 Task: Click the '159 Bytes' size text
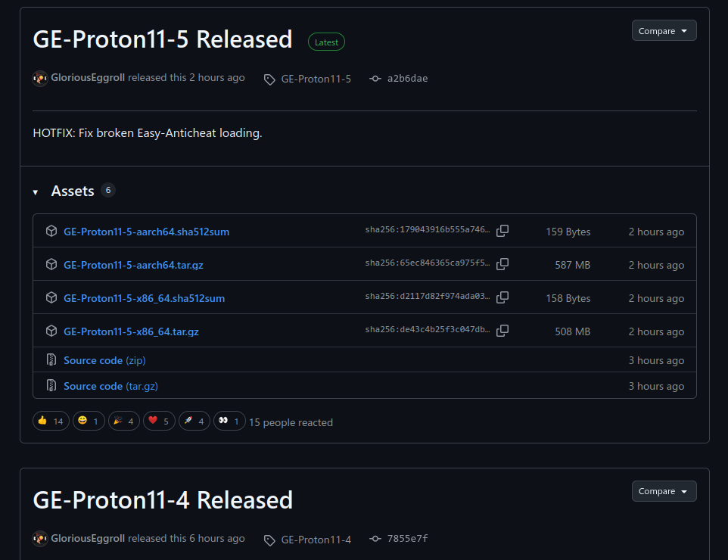click(568, 232)
